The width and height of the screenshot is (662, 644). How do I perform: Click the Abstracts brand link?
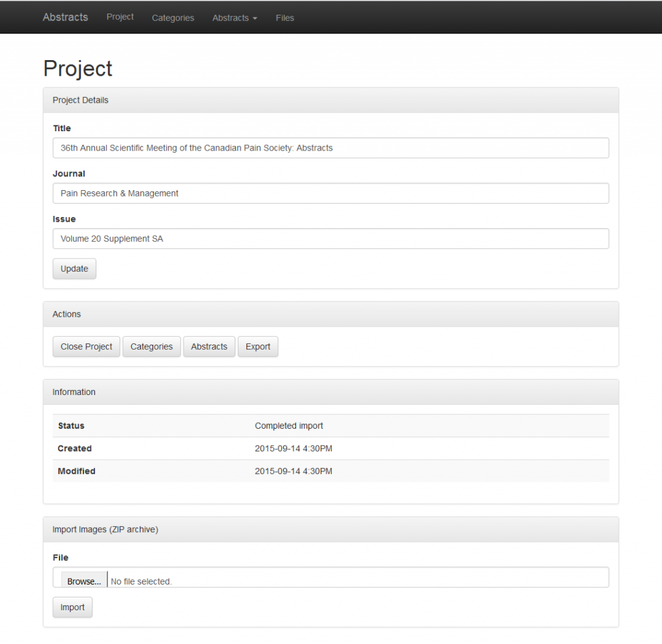[x=65, y=17]
